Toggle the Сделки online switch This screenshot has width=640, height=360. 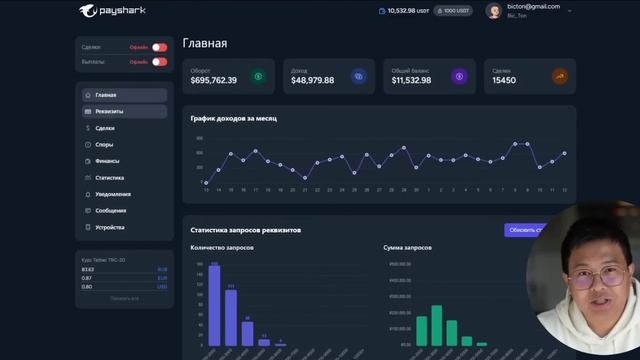click(x=160, y=47)
